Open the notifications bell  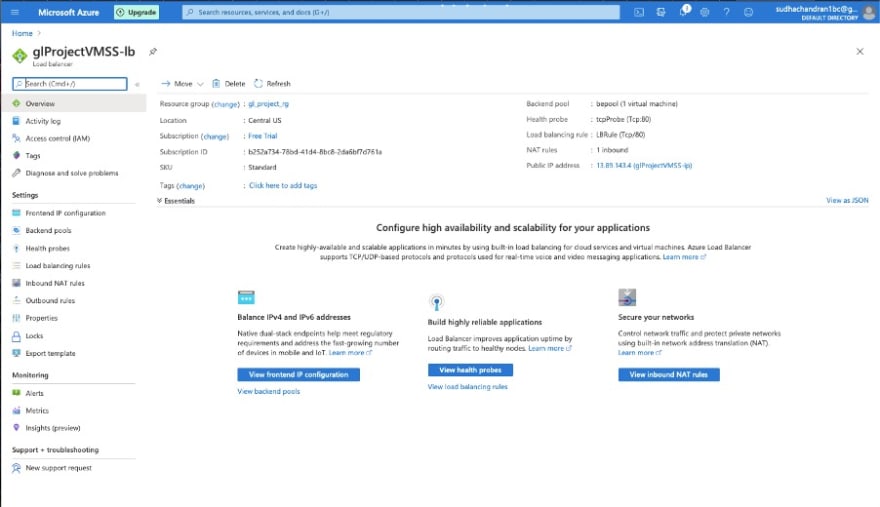683,12
